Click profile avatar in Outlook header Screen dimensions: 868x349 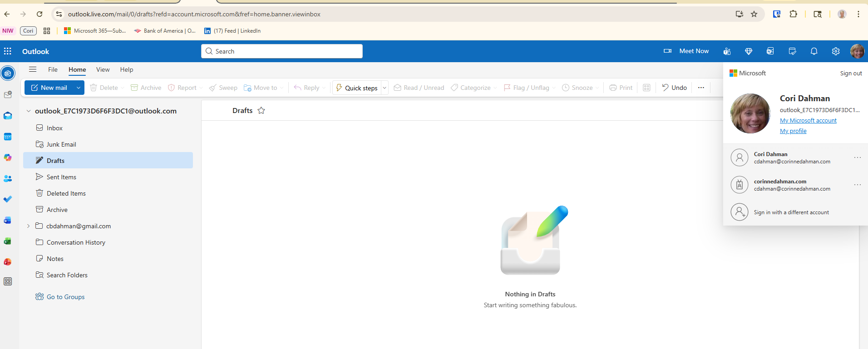(857, 51)
